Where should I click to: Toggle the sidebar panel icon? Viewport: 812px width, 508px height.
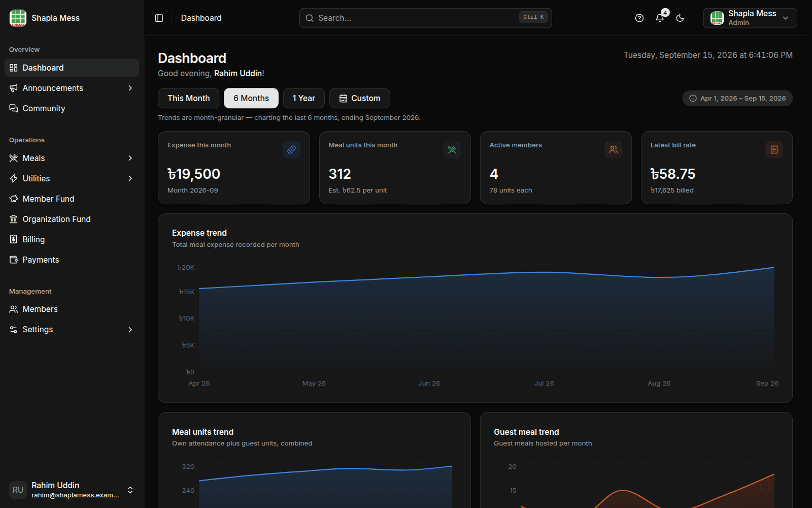coord(159,18)
